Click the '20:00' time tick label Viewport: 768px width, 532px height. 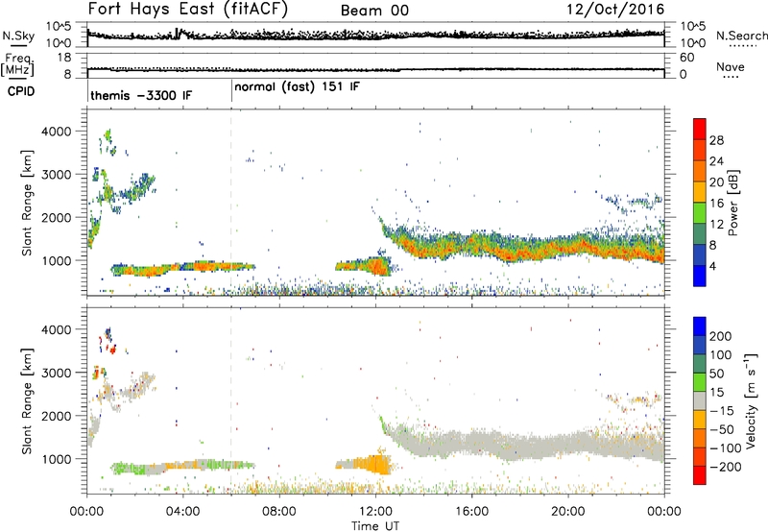tap(568, 512)
